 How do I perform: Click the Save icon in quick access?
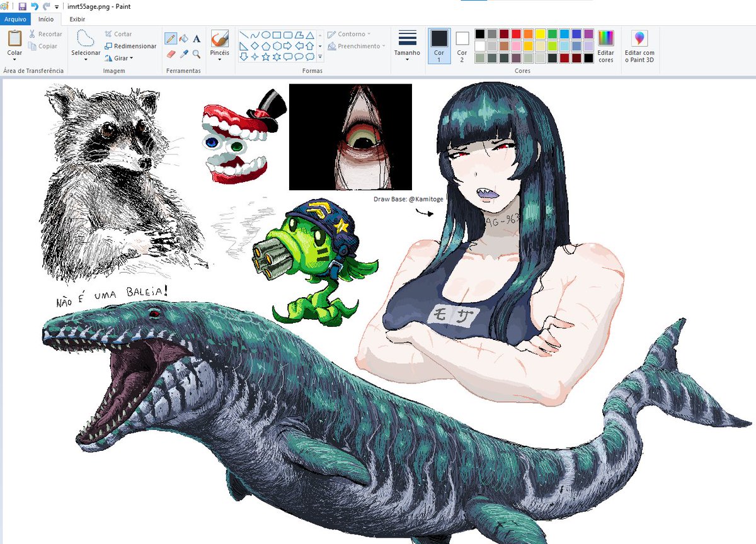coord(23,6)
